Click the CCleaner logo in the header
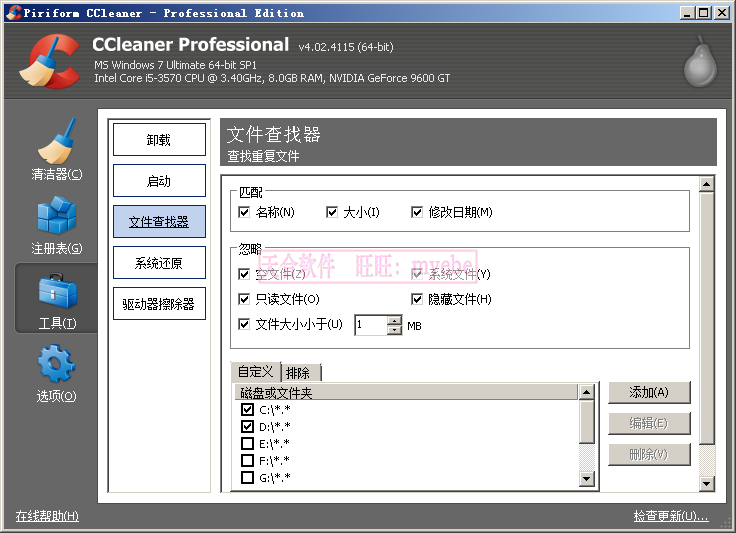736x533 pixels. coord(50,61)
